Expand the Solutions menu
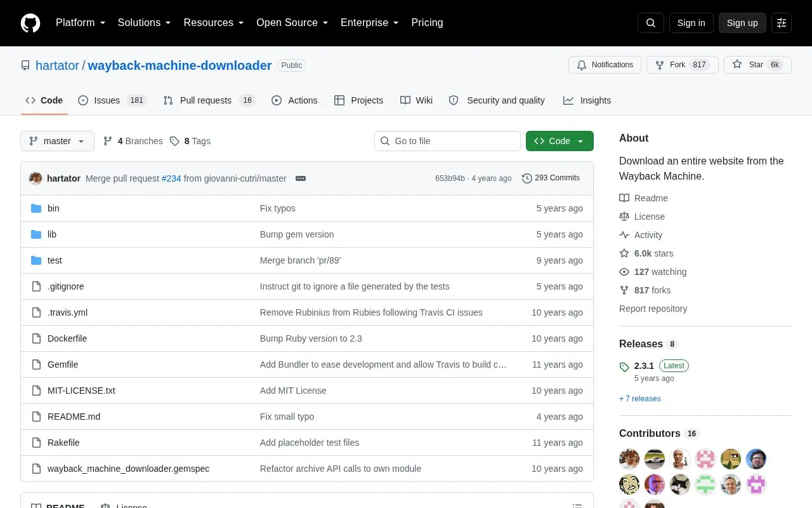The image size is (812, 508). click(145, 23)
